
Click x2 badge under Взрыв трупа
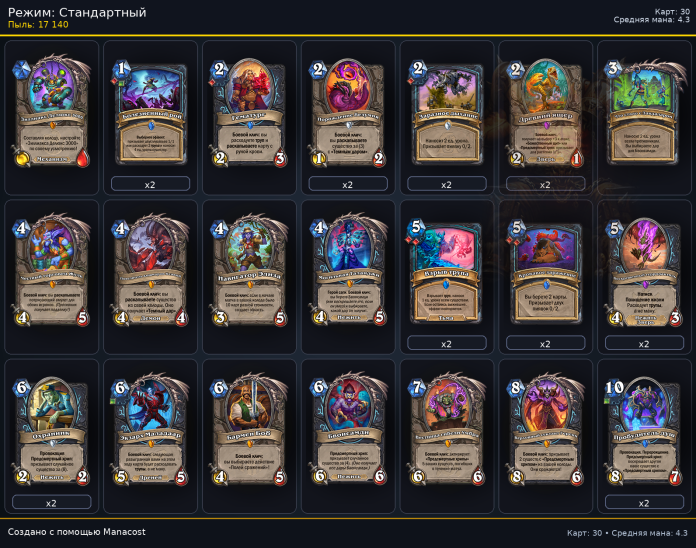point(447,343)
